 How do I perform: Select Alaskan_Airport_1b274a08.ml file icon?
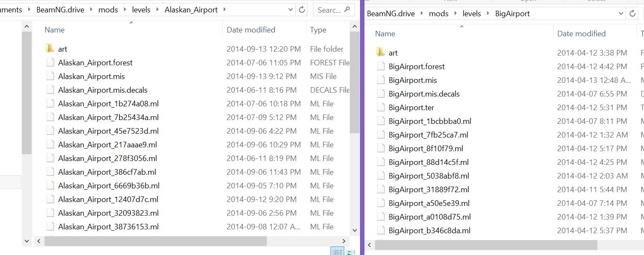click(x=50, y=104)
